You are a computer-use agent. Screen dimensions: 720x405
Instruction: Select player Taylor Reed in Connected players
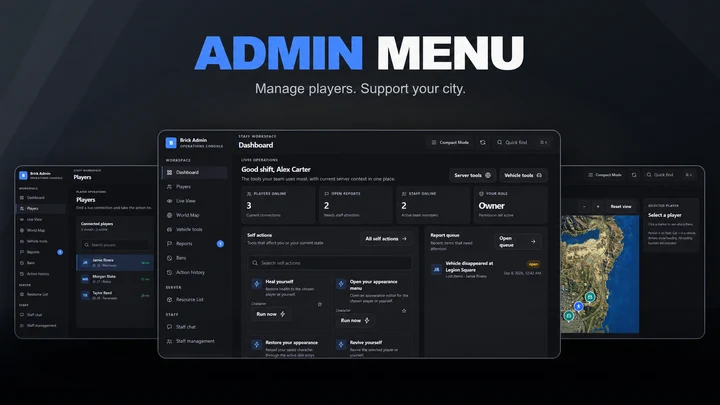pyautogui.click(x=115, y=295)
